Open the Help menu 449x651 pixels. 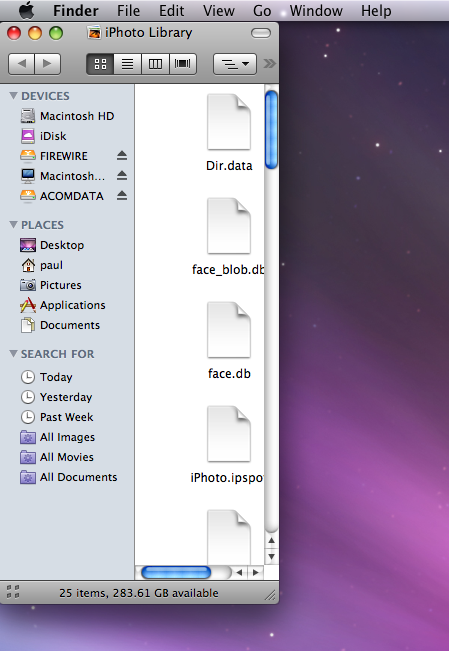tap(376, 10)
